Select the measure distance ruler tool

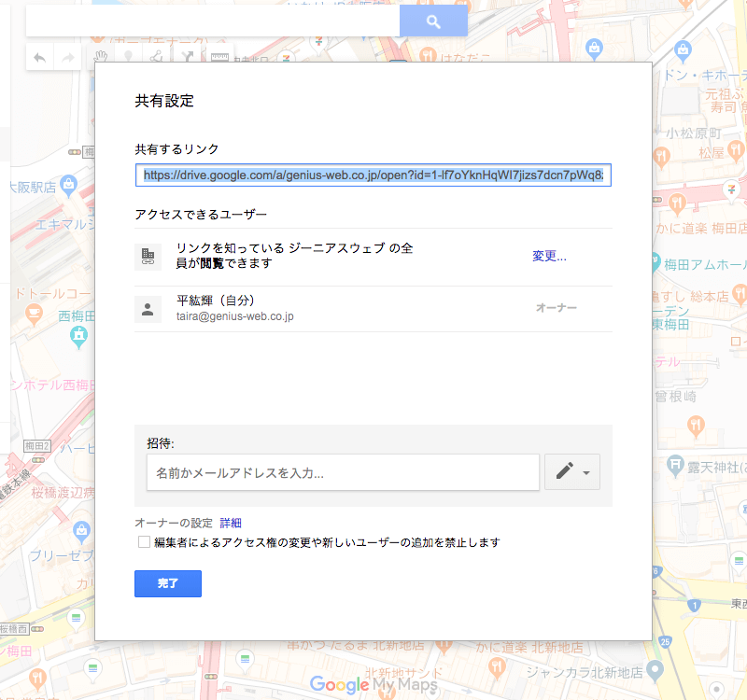(x=219, y=57)
